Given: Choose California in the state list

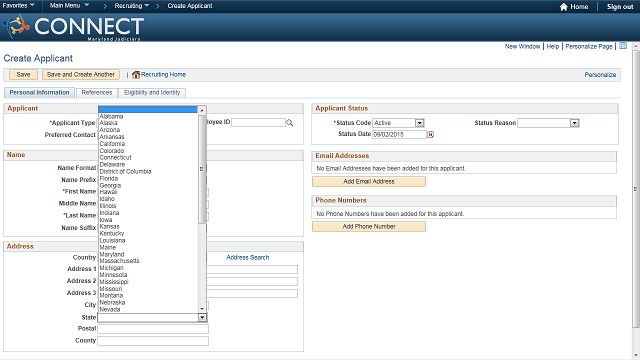Looking at the screenshot, I should tap(112, 144).
